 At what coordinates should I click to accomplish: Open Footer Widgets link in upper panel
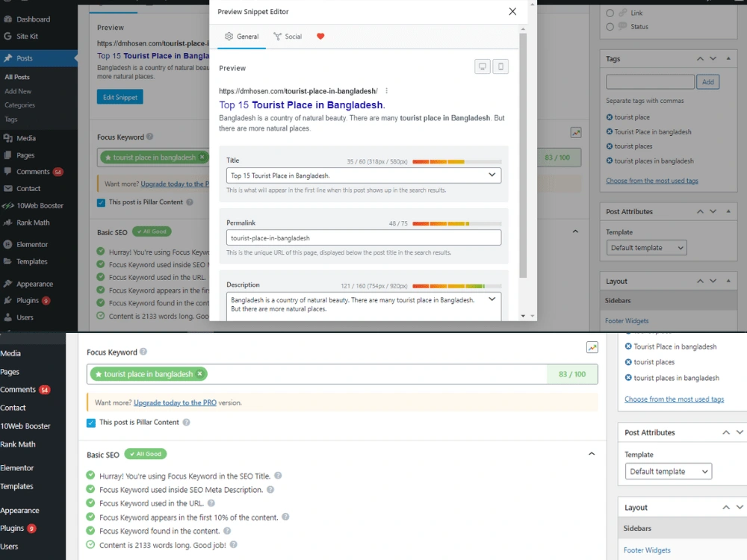pos(627,321)
